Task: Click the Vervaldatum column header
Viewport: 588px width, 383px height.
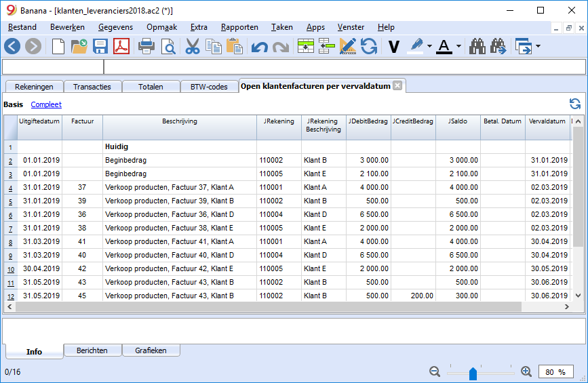Action: coord(547,127)
